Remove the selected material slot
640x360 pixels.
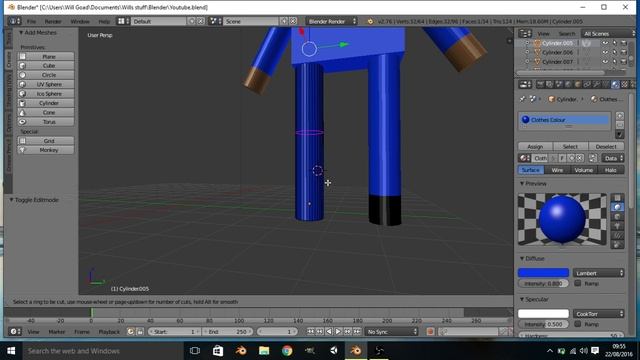620,125
